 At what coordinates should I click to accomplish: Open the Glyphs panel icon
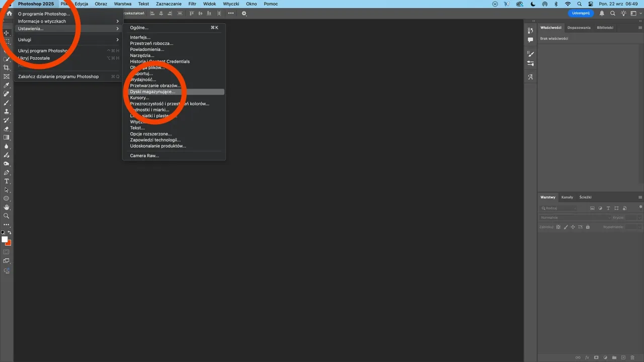tap(530, 77)
